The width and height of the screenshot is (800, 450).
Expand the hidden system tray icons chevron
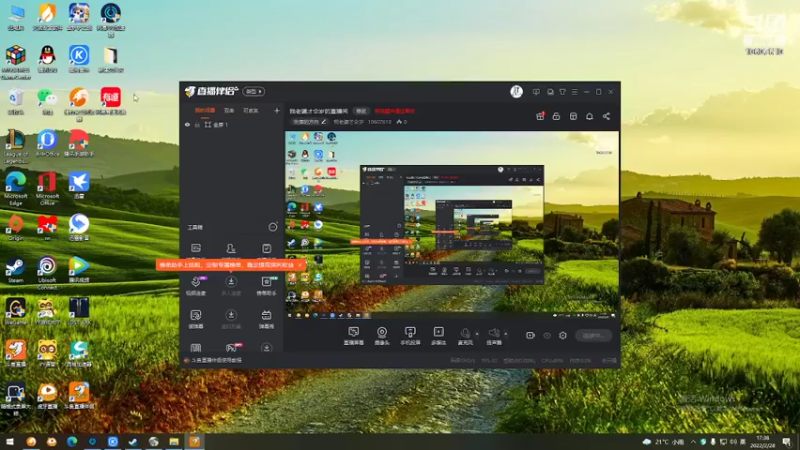tap(693, 441)
